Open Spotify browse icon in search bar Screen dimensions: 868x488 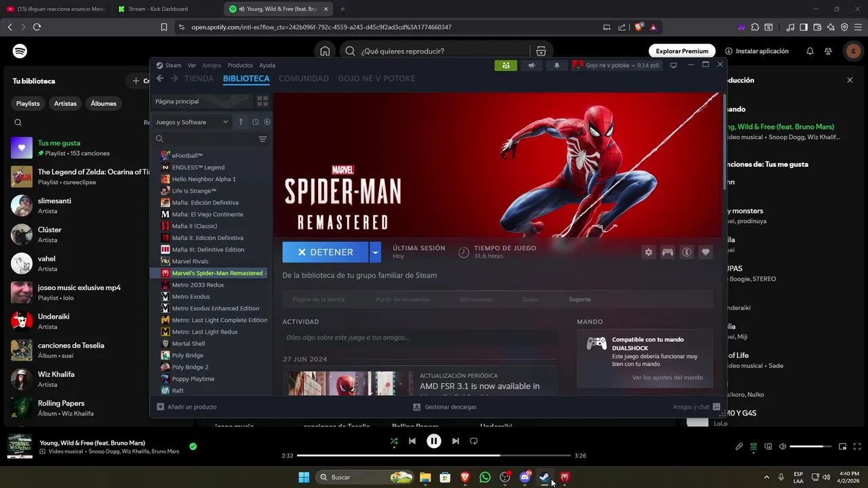click(541, 51)
